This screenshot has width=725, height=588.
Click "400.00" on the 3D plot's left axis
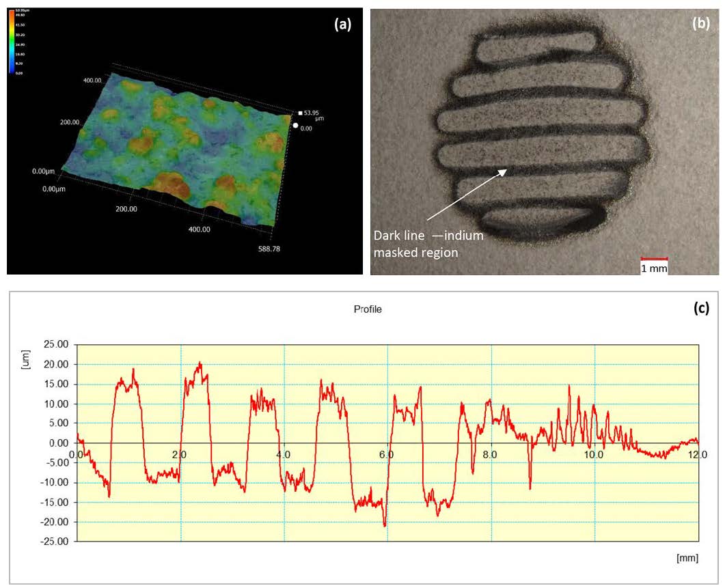tap(92, 81)
